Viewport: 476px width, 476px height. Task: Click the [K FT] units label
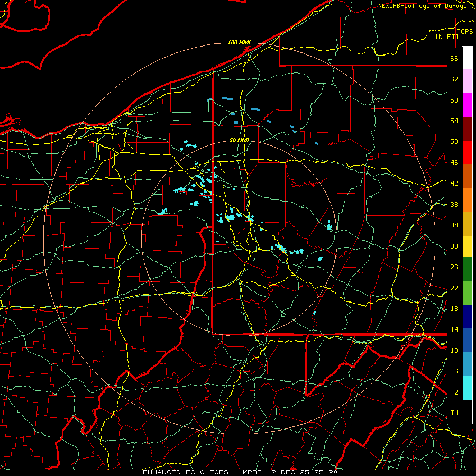tap(447, 37)
